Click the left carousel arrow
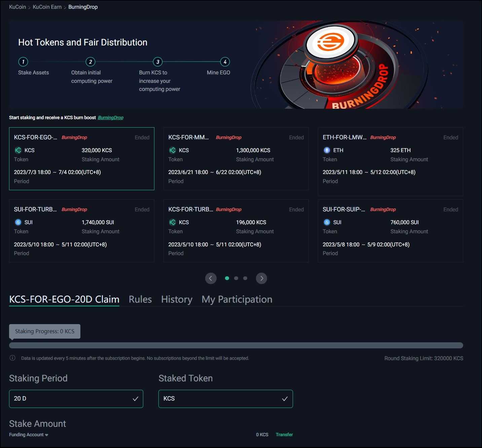Image resolution: width=482 pixels, height=448 pixels. click(211, 278)
